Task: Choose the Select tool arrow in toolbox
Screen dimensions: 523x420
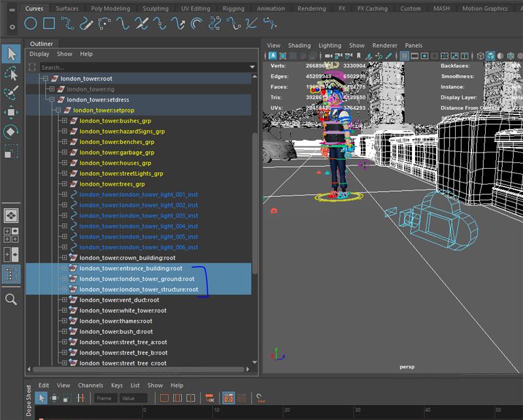Action: [x=11, y=54]
